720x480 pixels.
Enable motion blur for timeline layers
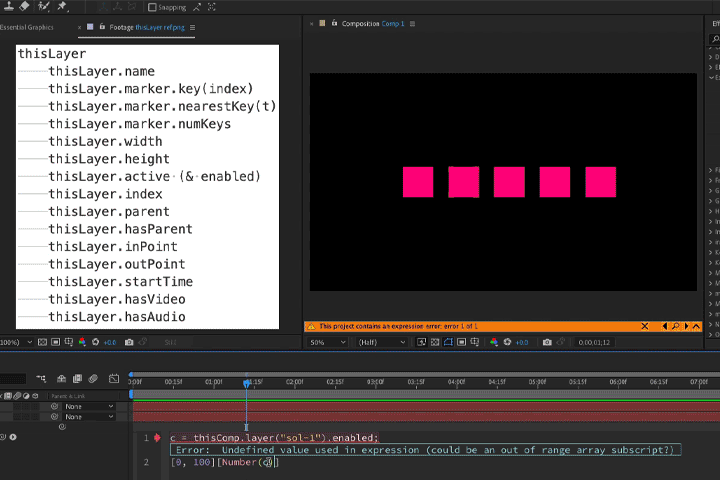[93, 378]
